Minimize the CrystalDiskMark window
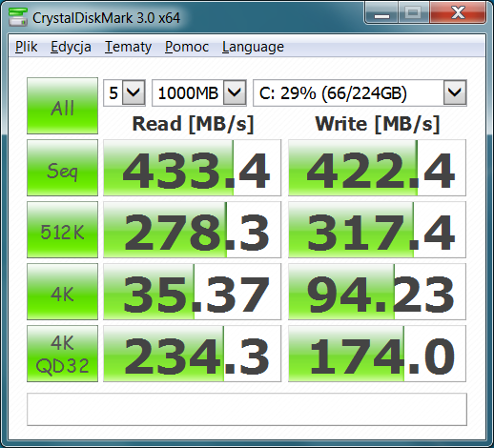 tap(381, 13)
